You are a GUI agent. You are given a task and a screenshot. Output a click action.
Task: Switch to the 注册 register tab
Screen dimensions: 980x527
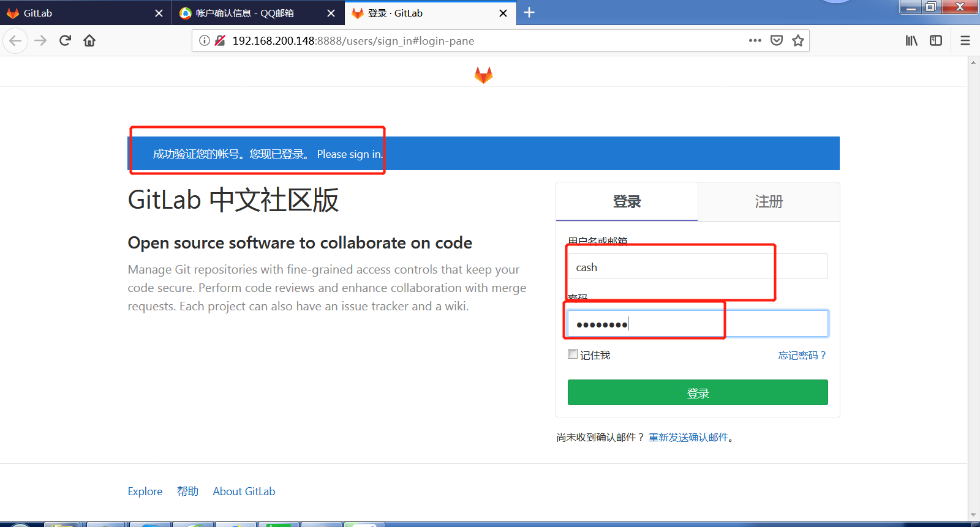point(769,201)
